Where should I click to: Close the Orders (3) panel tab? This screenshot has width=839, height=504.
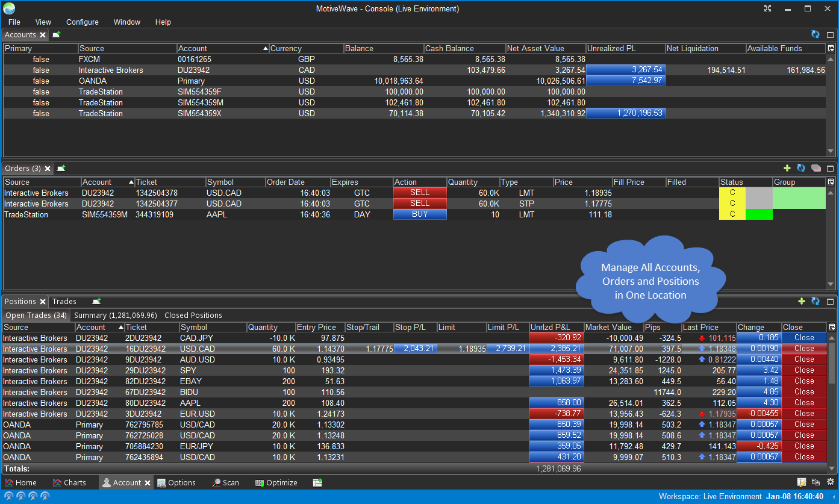(x=48, y=169)
